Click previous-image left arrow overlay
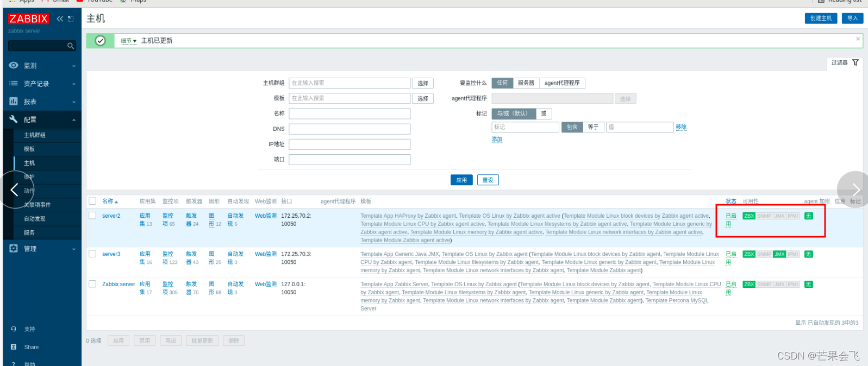868x366 pixels. coord(15,190)
